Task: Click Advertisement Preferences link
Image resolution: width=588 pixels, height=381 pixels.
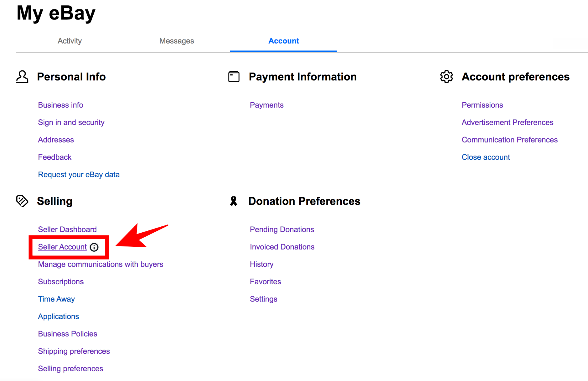Action: pos(507,122)
